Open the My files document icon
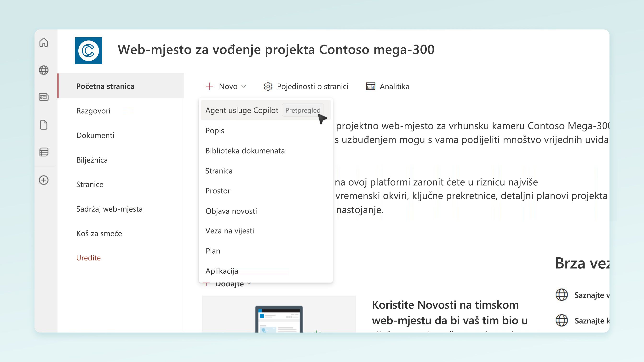644x362 pixels. pos(44,125)
